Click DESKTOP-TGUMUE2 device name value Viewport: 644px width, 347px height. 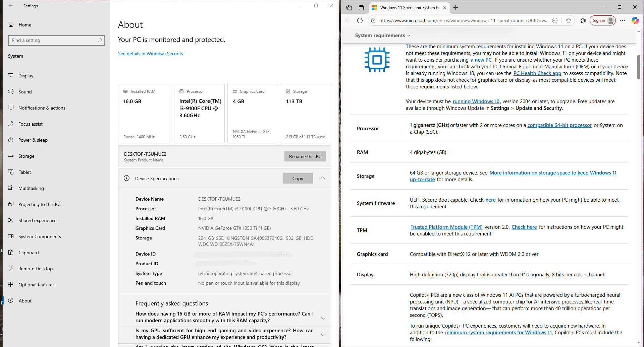click(219, 199)
